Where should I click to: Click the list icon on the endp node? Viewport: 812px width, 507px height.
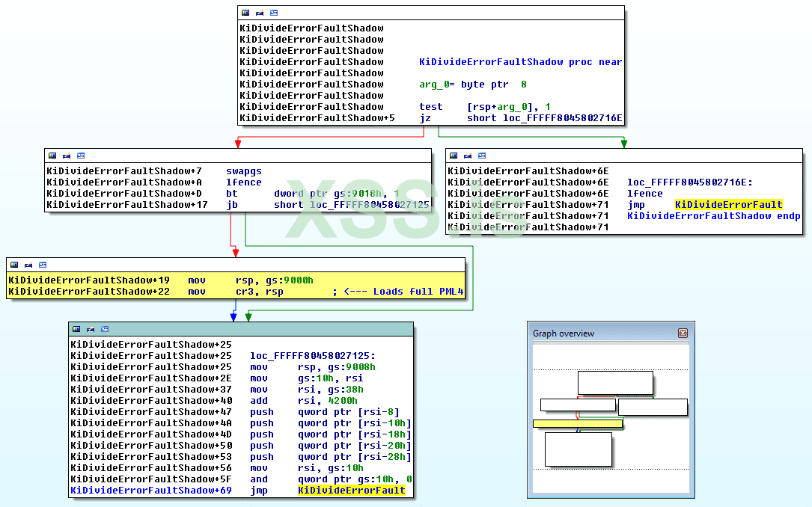click(482, 156)
